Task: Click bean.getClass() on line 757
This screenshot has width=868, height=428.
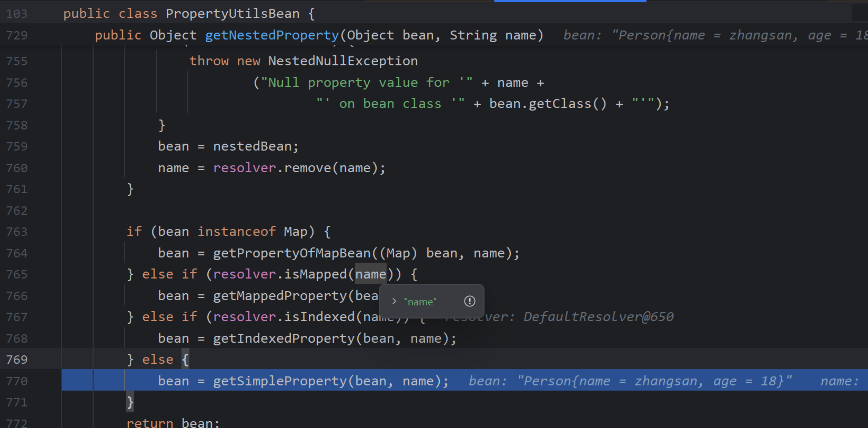Action: [x=548, y=104]
